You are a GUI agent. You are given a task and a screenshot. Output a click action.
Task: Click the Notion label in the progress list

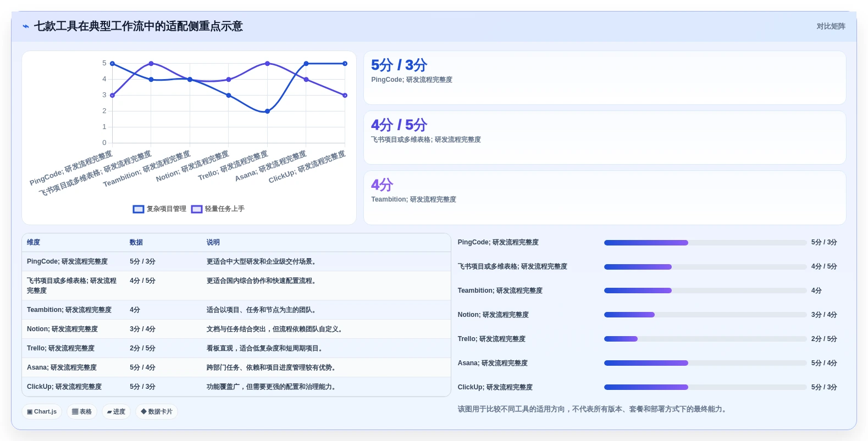[493, 315]
